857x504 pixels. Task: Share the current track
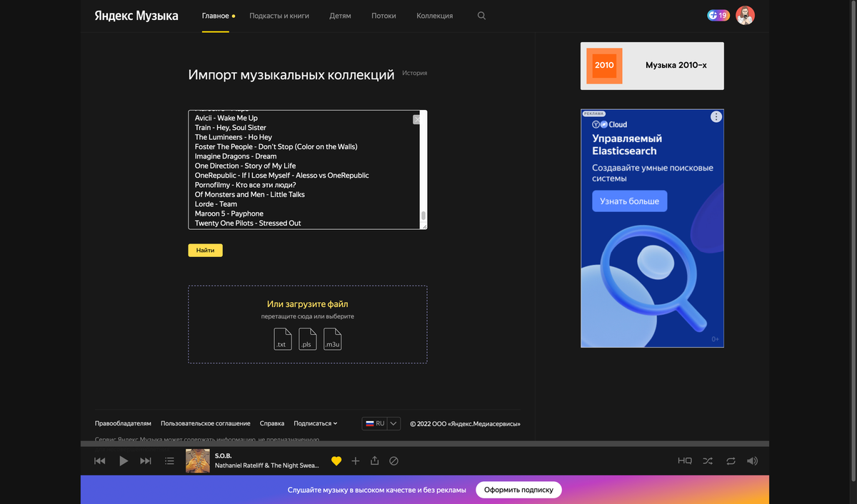[374, 461]
